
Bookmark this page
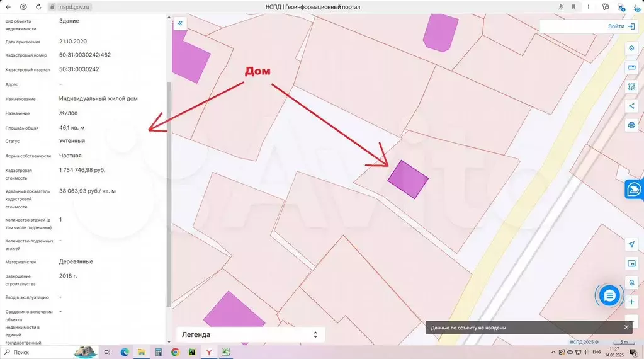(573, 7)
